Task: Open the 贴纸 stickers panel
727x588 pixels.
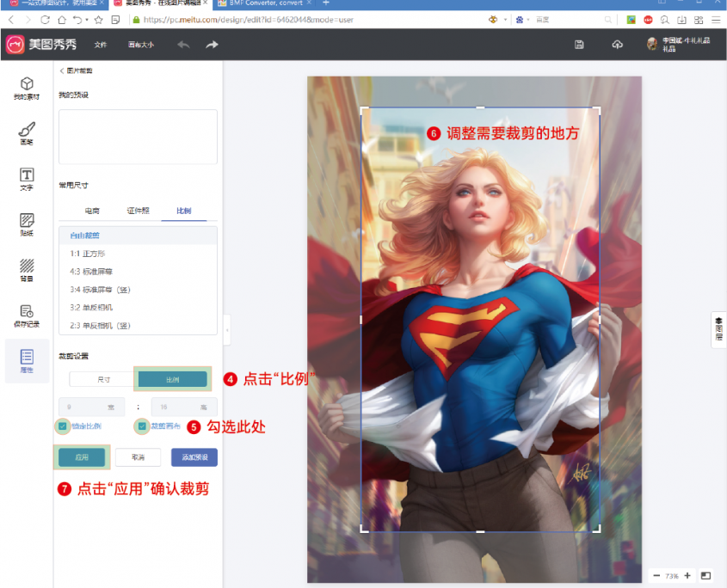Action: (27, 224)
